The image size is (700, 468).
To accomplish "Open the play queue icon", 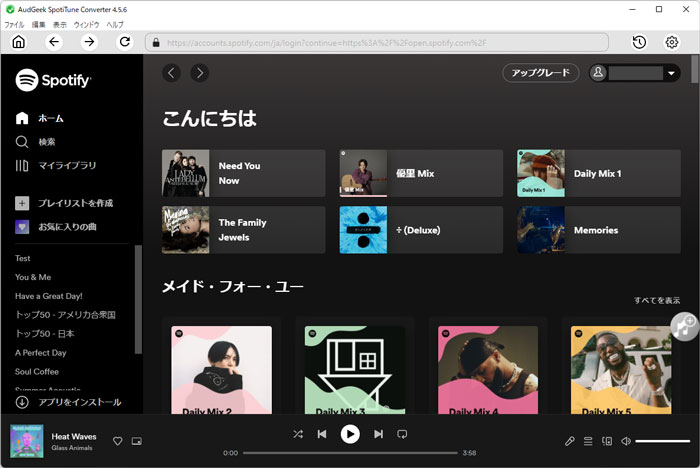I will click(588, 441).
